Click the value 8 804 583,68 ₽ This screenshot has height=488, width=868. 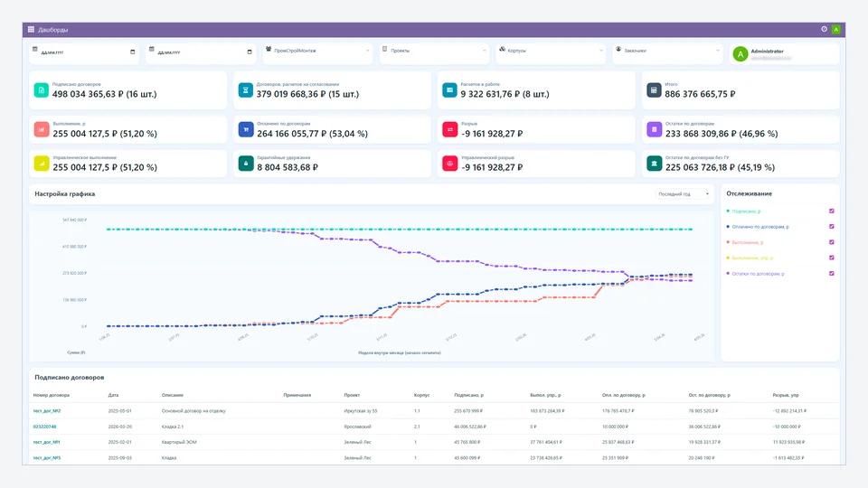tap(288, 167)
